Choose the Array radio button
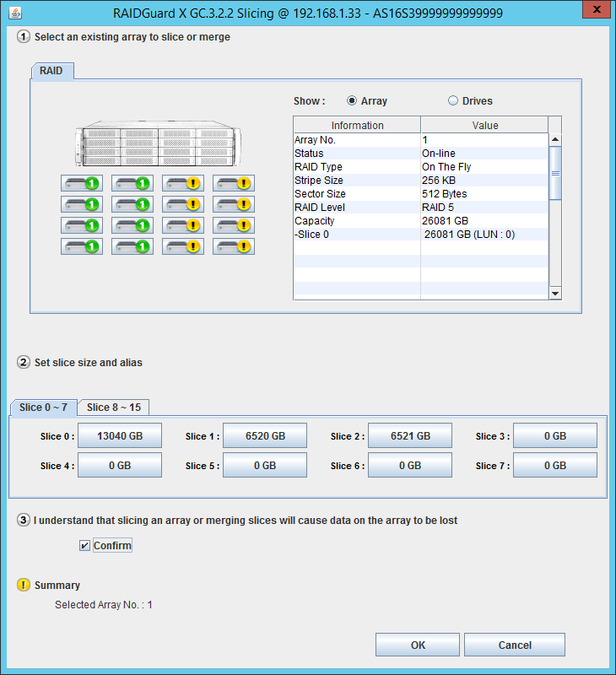Image resolution: width=616 pixels, height=675 pixels. [352, 100]
